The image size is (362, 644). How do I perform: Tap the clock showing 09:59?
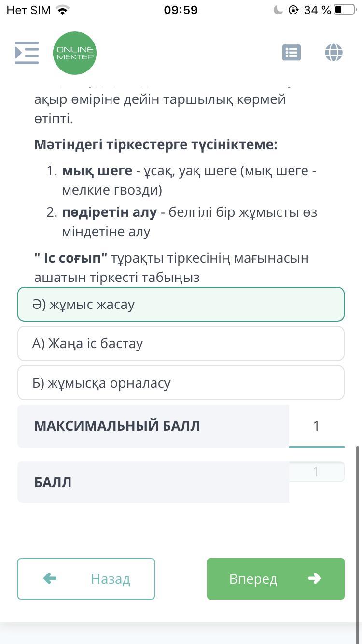(x=181, y=10)
